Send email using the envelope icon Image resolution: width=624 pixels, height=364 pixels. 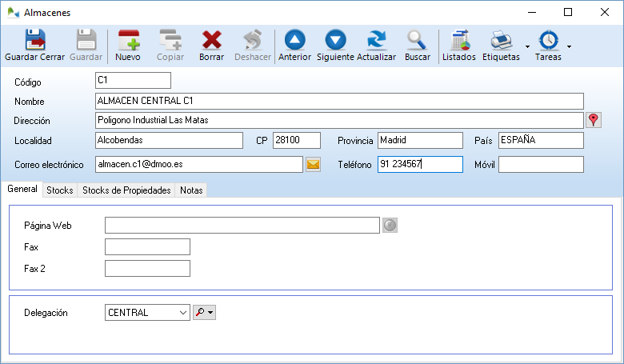click(313, 165)
